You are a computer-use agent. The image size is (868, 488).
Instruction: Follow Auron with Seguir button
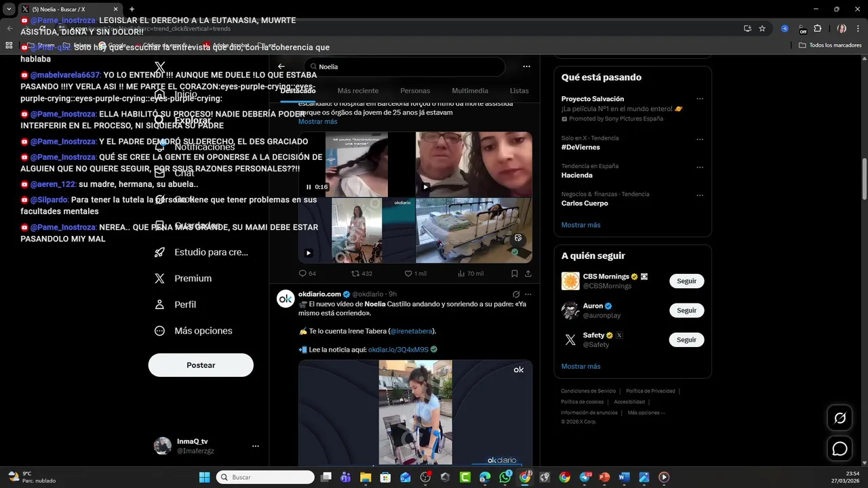(x=686, y=310)
